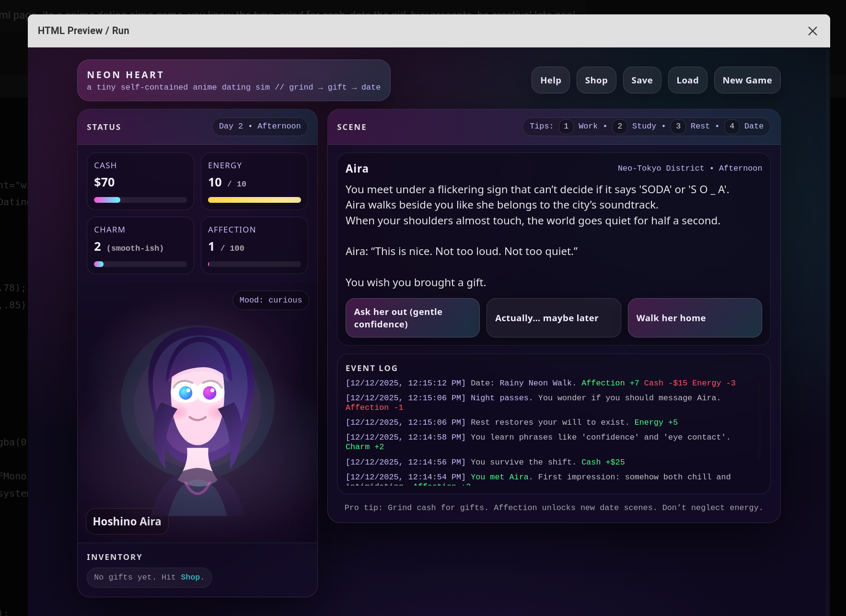Click the 'HTML Preview / Run' dialog title
This screenshot has height=616, width=846.
(x=83, y=31)
